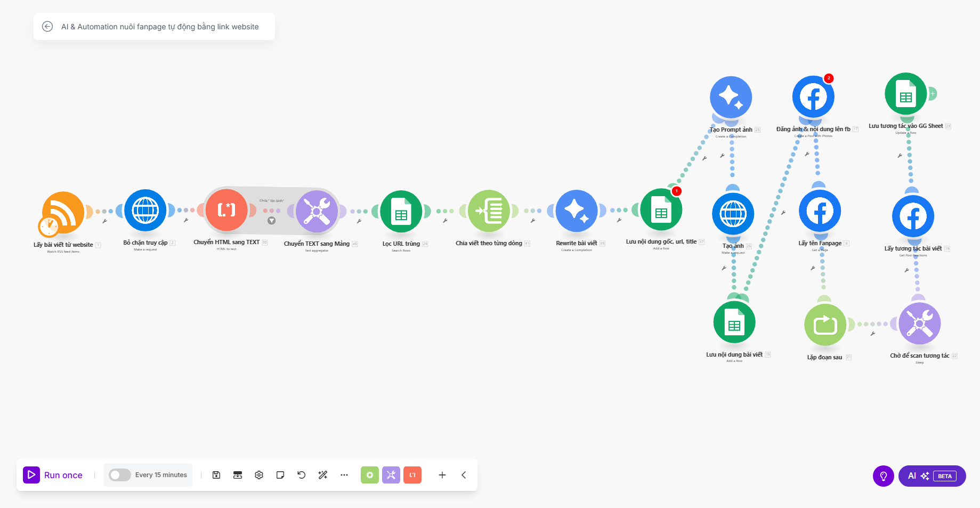
Task: Open scenario settings gear in toolbar
Action: coord(259,475)
